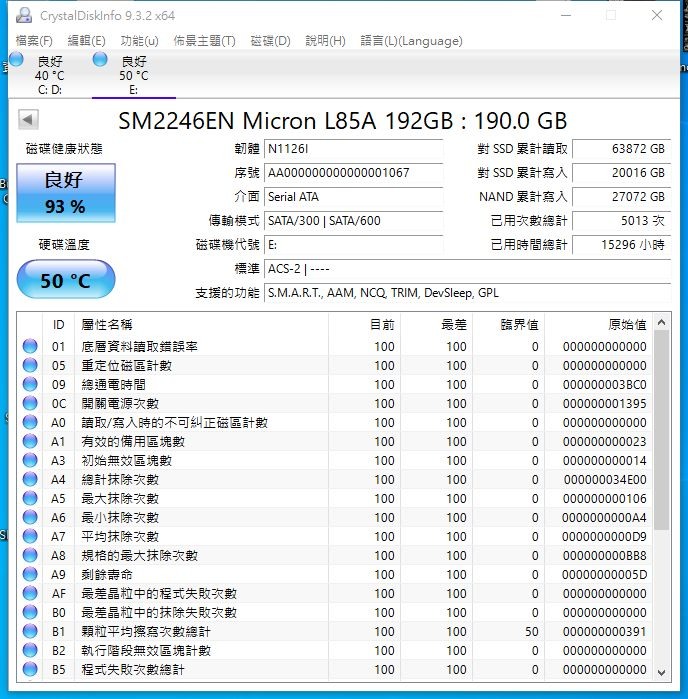Viewport: 688px width, 699px height.
Task: Click the status icon for attribute B2
Action: 30,650
